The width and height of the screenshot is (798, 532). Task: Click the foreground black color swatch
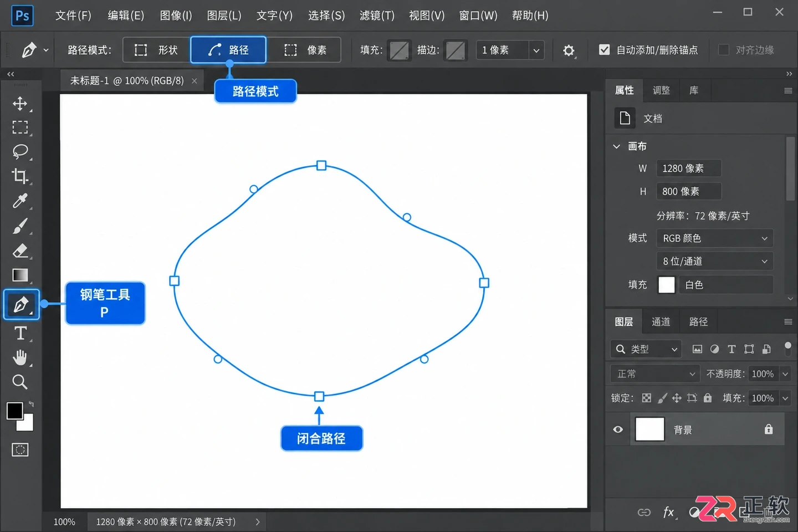(15, 411)
